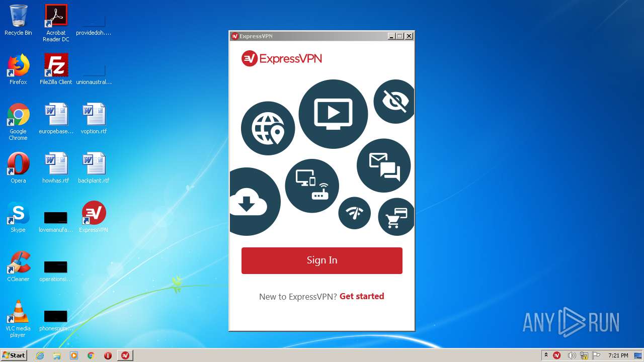
Task: Open the ExpressVPN desktop shortcut
Action: [x=94, y=217]
